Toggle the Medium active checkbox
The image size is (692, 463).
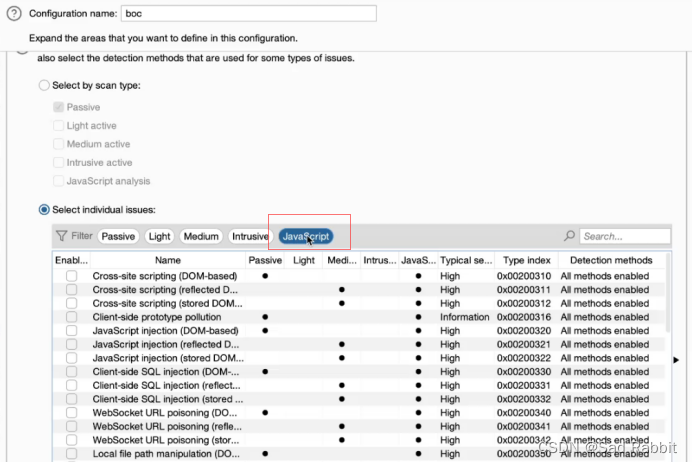(58, 144)
